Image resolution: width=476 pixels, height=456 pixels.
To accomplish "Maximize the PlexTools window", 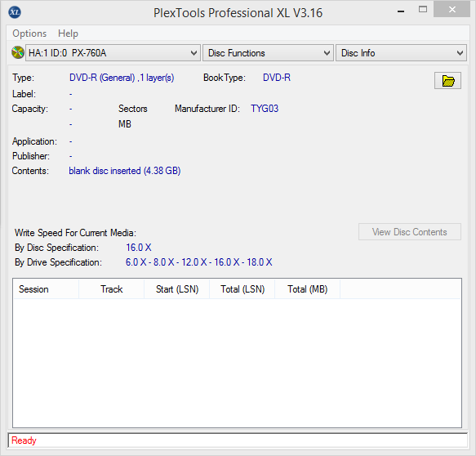I will click(x=423, y=10).
